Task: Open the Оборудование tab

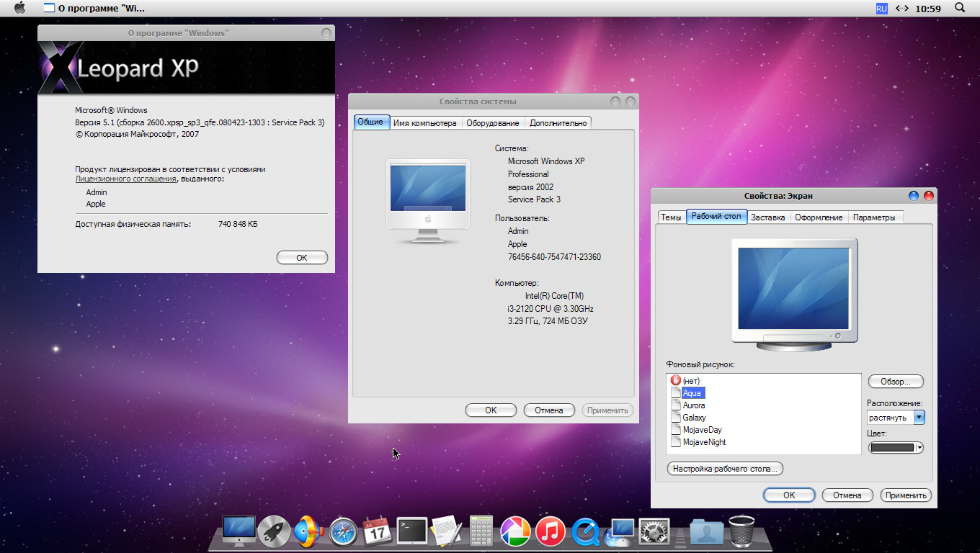Action: [492, 122]
